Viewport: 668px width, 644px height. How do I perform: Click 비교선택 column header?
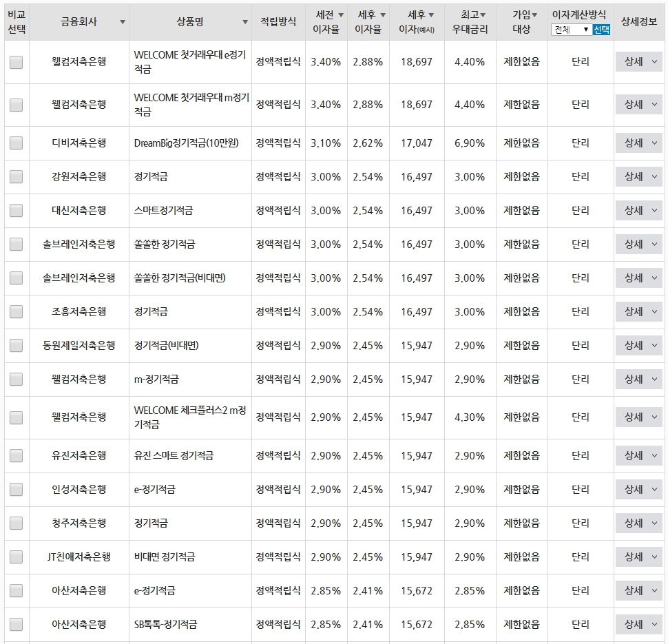pos(17,22)
